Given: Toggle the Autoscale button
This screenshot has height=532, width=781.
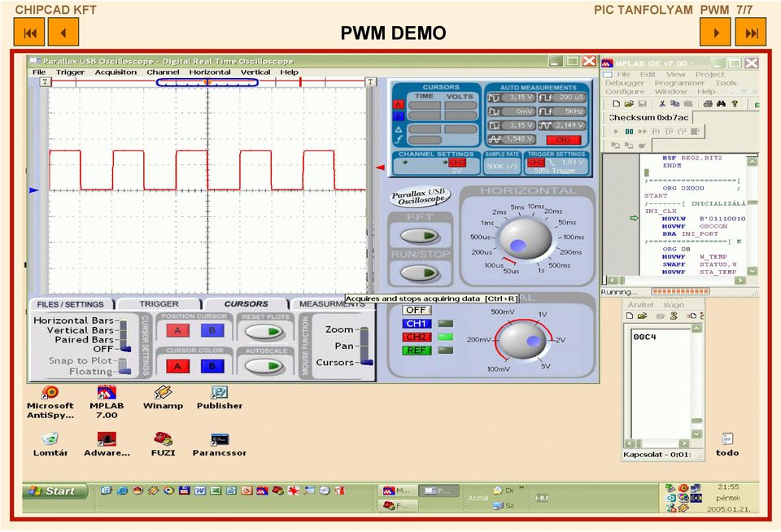Looking at the screenshot, I should (264, 366).
